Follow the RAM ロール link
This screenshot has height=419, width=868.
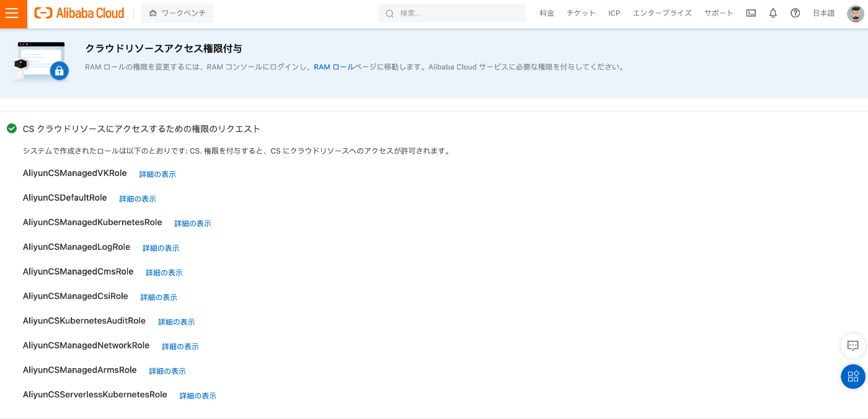point(334,67)
